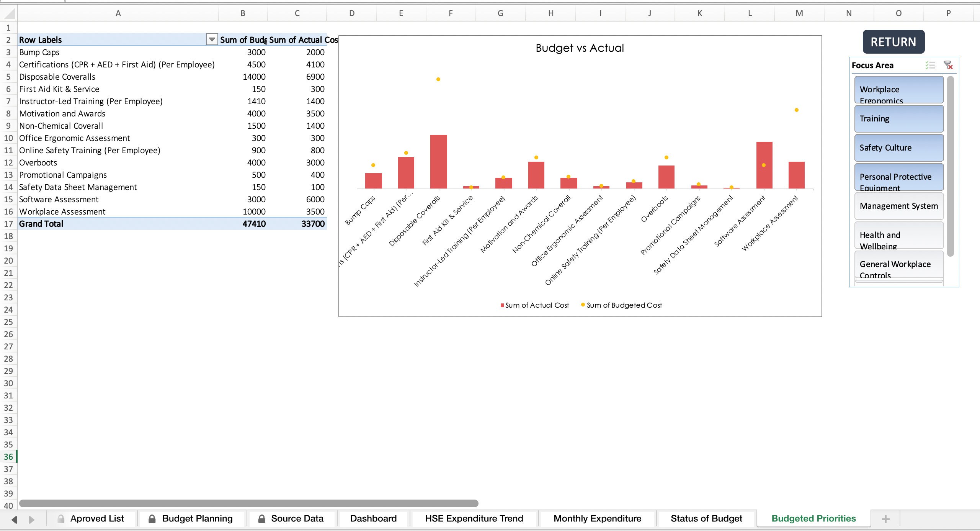Viewport: 980px width, 531px height.
Task: Click the Sum of Actual Cost legend entry
Action: 535,305
